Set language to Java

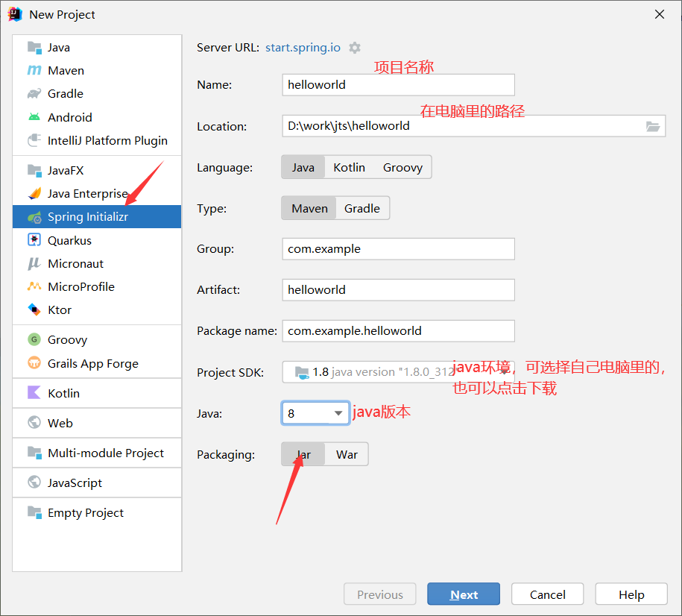(x=303, y=167)
